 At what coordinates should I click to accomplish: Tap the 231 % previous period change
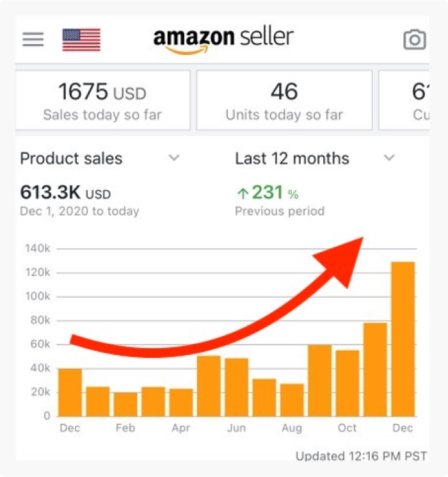tap(268, 193)
